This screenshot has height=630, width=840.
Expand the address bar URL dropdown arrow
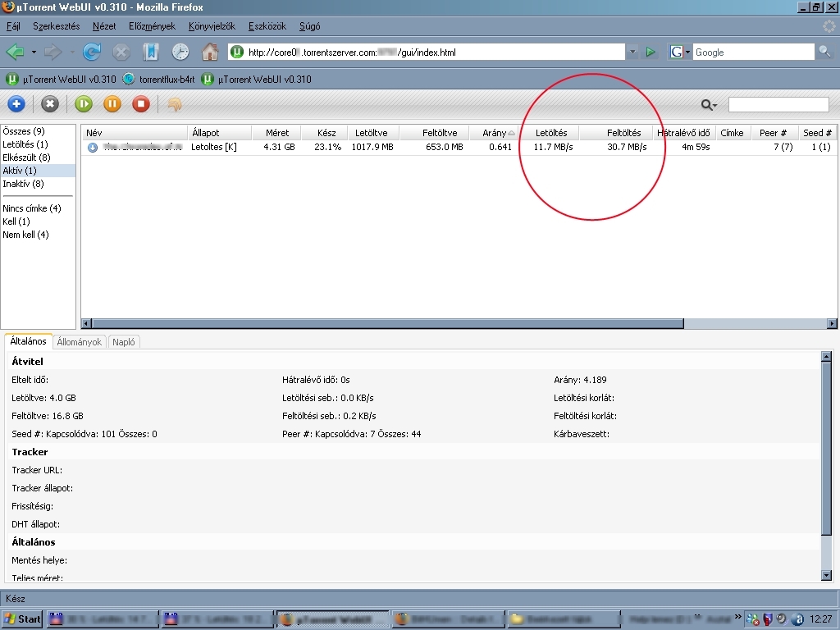click(x=632, y=52)
